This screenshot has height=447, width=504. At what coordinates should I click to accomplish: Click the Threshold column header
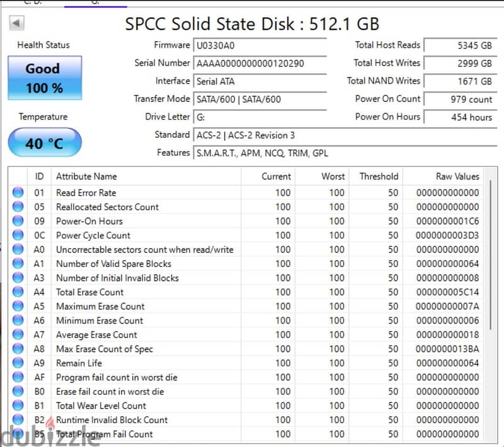pos(375,176)
